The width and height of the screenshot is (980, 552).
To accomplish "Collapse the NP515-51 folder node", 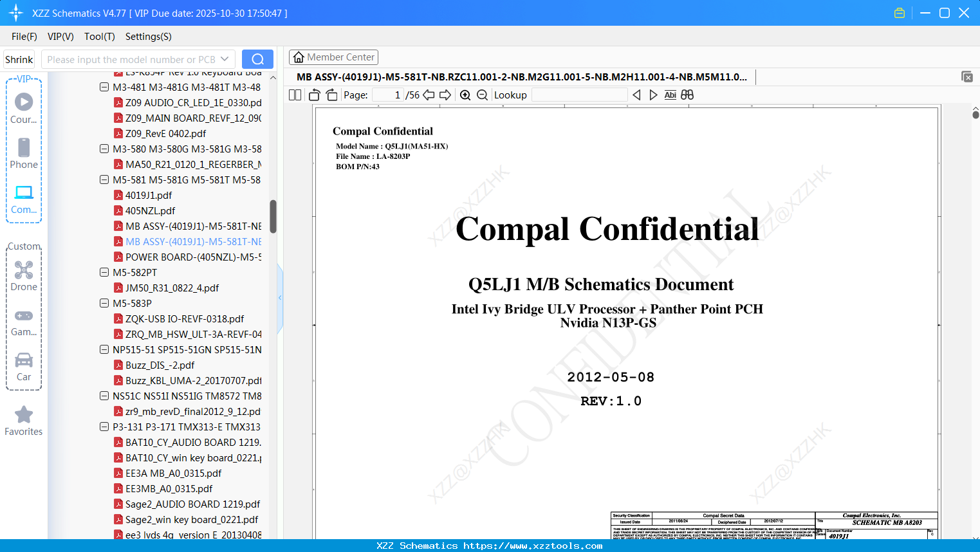I will point(104,349).
